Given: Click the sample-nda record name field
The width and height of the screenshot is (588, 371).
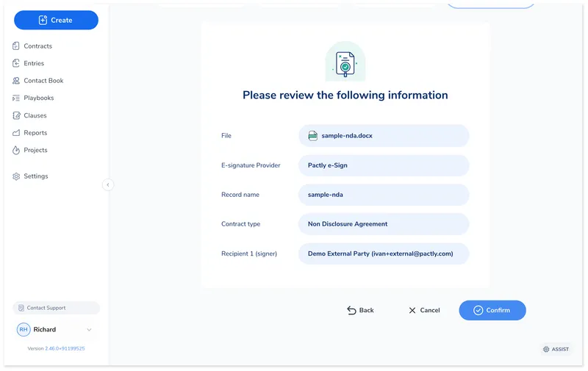Looking at the screenshot, I should tap(384, 195).
